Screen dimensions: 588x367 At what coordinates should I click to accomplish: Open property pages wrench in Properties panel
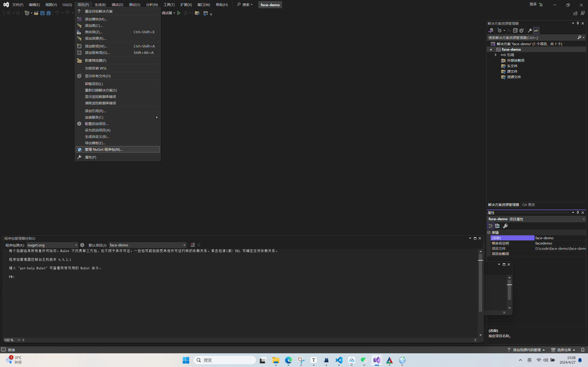[x=506, y=226]
